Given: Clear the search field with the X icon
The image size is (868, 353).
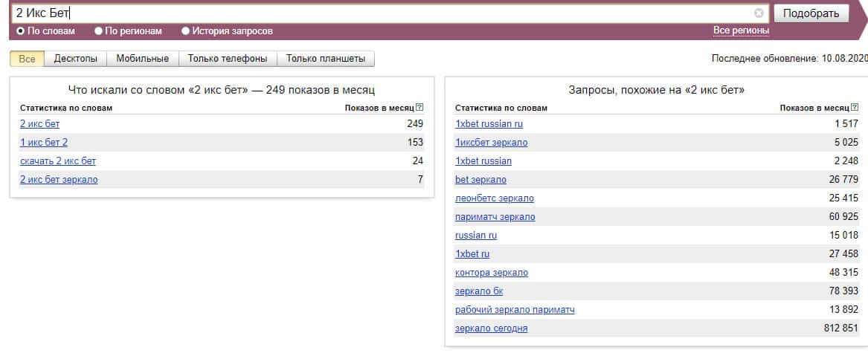Looking at the screenshot, I should (759, 13).
